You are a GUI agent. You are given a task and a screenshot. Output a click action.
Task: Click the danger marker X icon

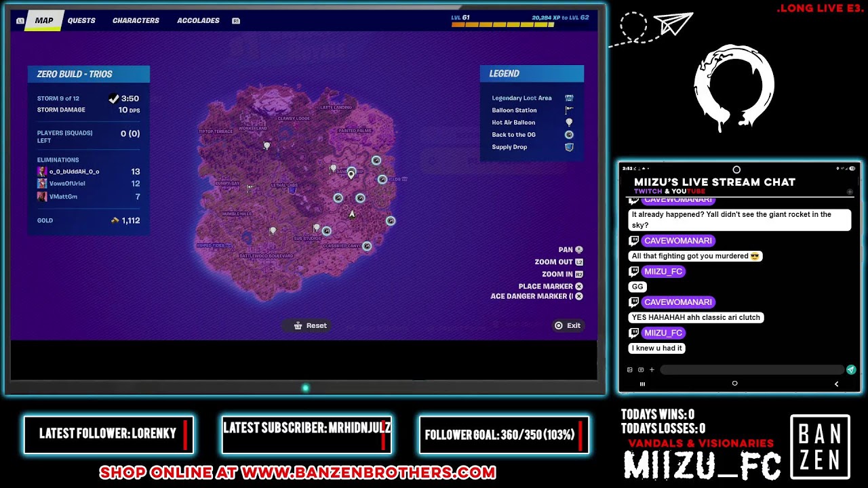pyautogui.click(x=579, y=296)
